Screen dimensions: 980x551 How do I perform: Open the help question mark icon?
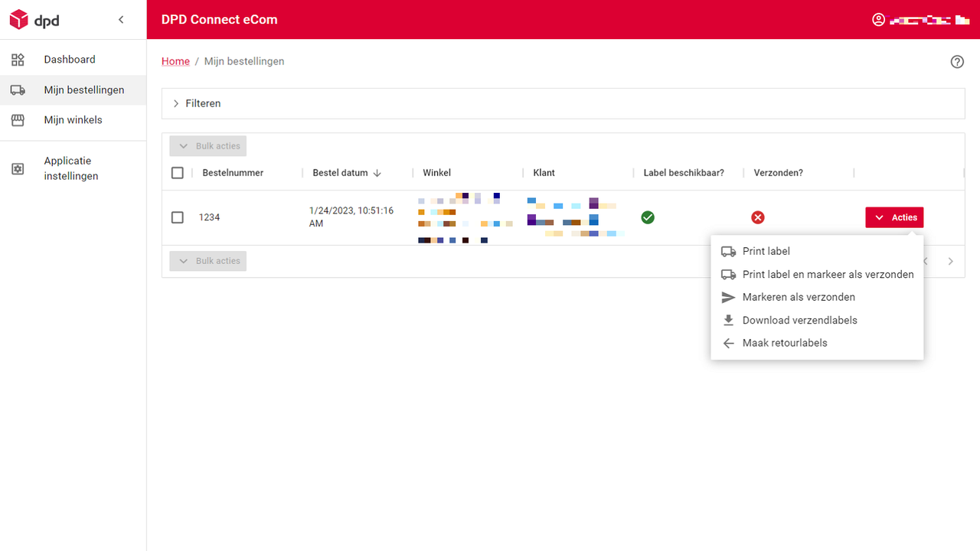[x=956, y=61]
